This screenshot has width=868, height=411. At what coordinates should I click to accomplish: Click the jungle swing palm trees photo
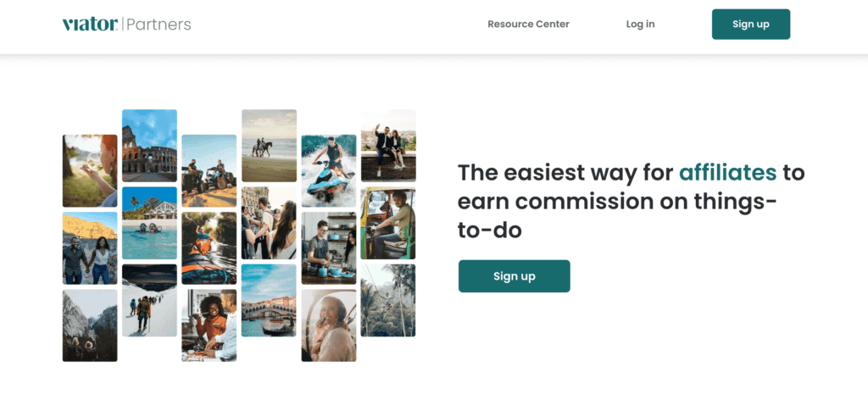click(388, 300)
